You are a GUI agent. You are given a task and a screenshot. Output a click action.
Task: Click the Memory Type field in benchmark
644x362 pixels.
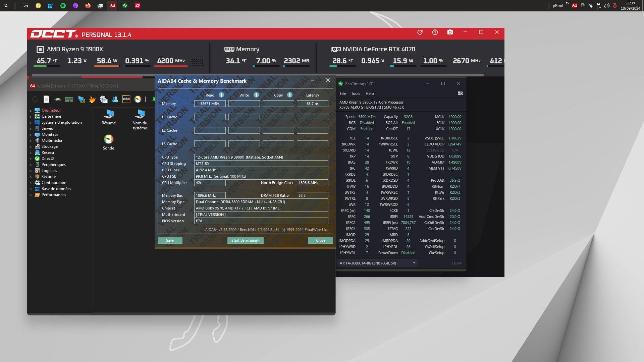[261, 202]
